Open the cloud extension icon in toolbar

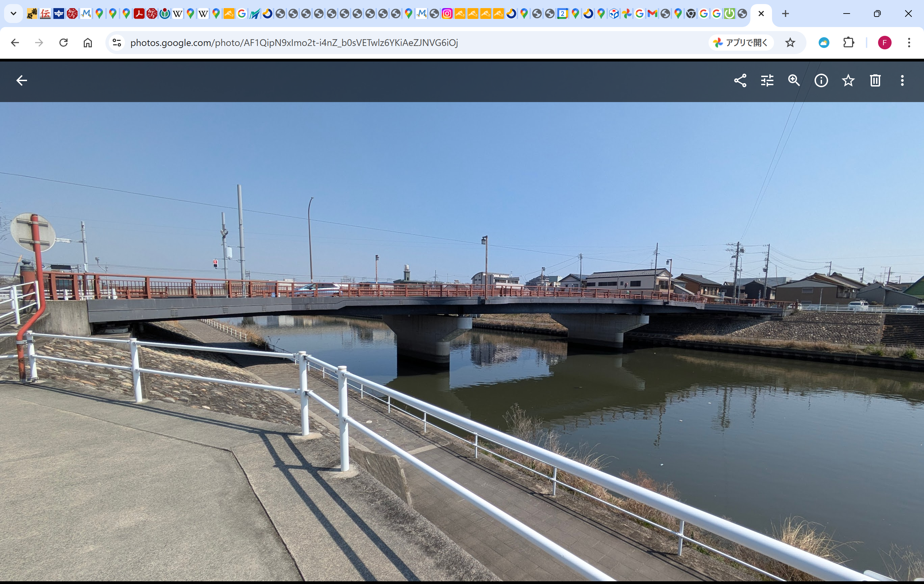pos(824,43)
